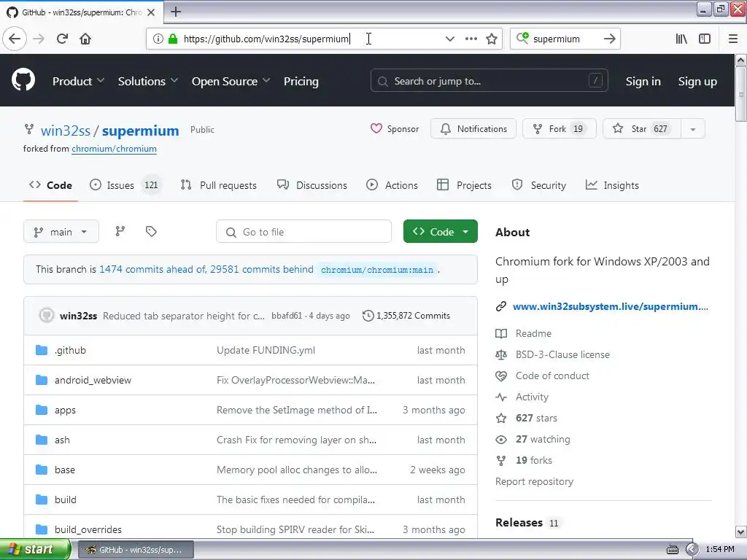Click the GitHub octocat logo
This screenshot has width=747, height=560.
click(x=23, y=80)
